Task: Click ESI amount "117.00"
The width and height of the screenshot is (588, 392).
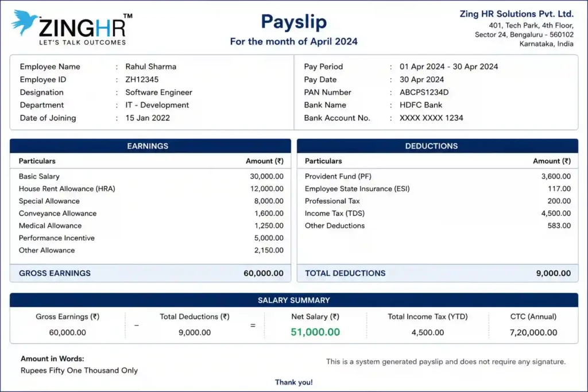Action: [559, 189]
